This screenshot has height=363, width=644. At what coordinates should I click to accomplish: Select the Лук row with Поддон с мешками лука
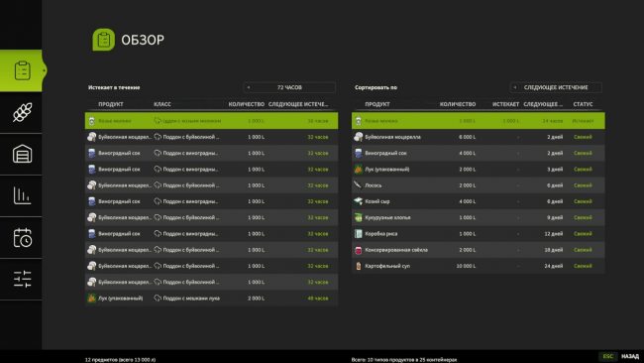point(211,299)
